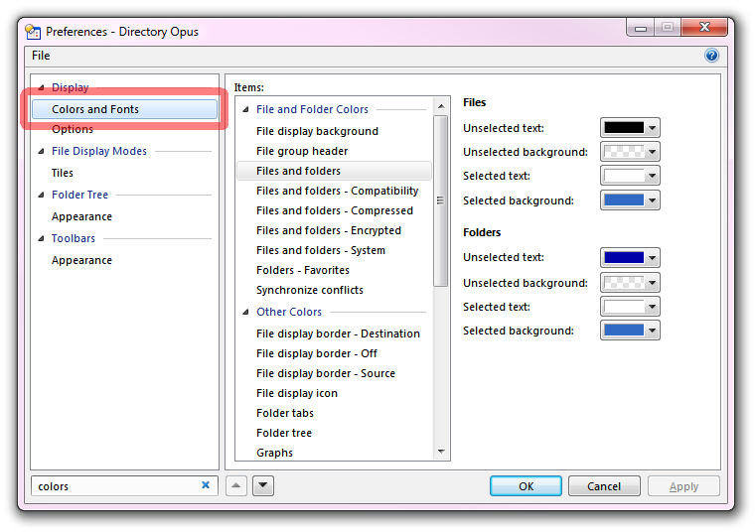Open the Files Selected text color dropdown arrow
Screen dimensions: 756x532
coord(653,176)
